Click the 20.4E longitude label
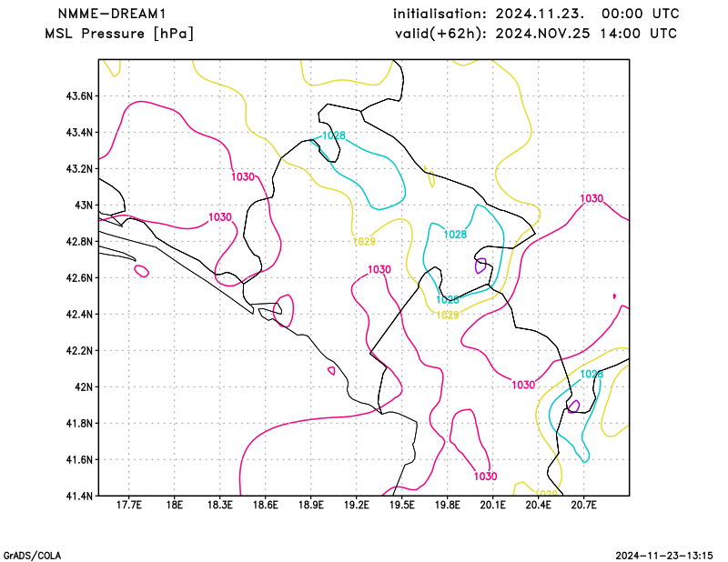This screenshot has width=728, height=562. click(538, 505)
